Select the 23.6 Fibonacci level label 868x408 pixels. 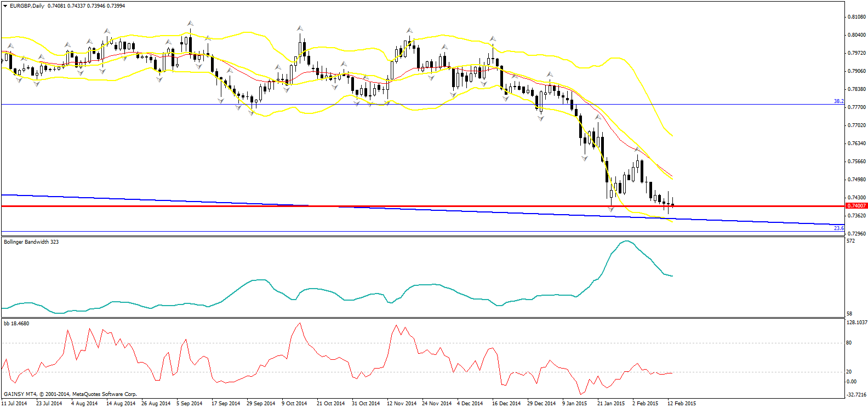point(838,228)
